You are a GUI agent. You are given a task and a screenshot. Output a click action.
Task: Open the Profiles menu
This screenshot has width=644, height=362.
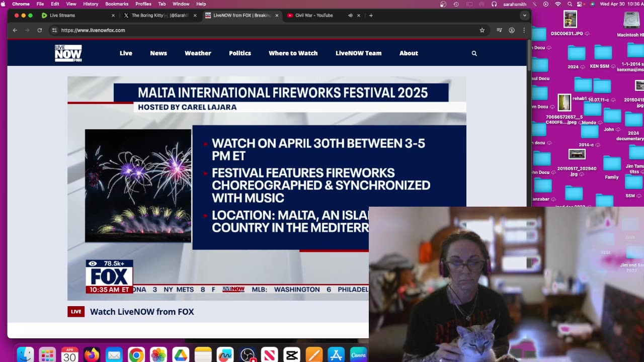point(143,4)
